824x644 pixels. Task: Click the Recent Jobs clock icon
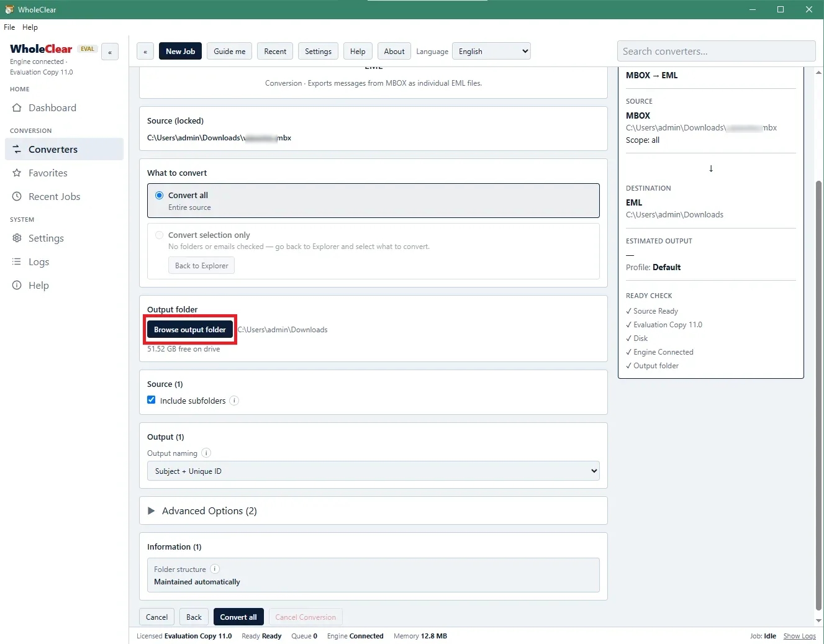tap(17, 197)
